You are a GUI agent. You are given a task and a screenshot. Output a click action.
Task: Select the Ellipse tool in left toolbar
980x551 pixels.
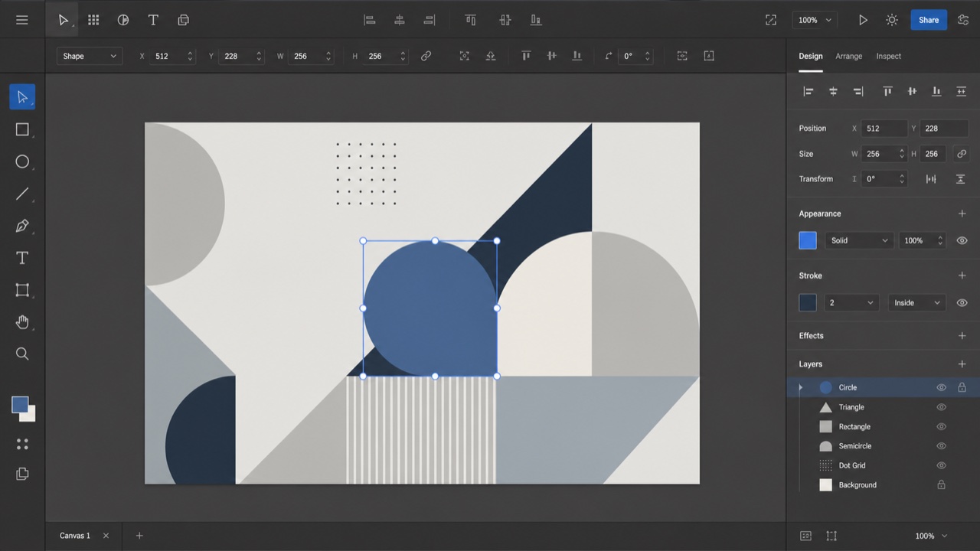pos(22,161)
